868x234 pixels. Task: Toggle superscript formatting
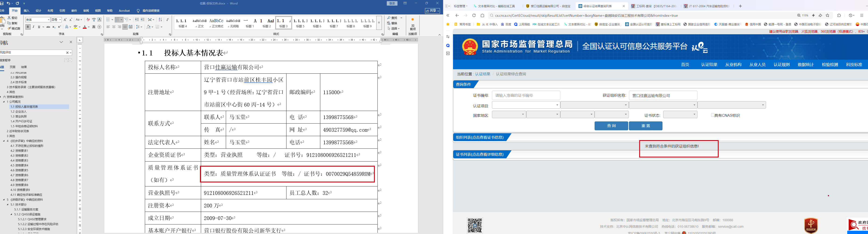pyautogui.click(x=59, y=27)
